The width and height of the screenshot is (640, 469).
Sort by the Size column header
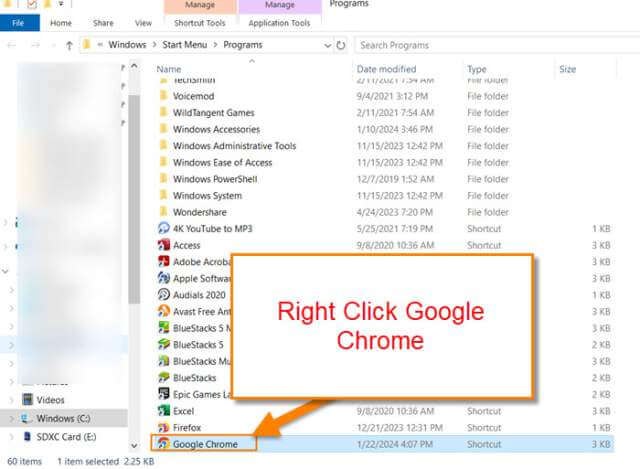[x=567, y=69]
